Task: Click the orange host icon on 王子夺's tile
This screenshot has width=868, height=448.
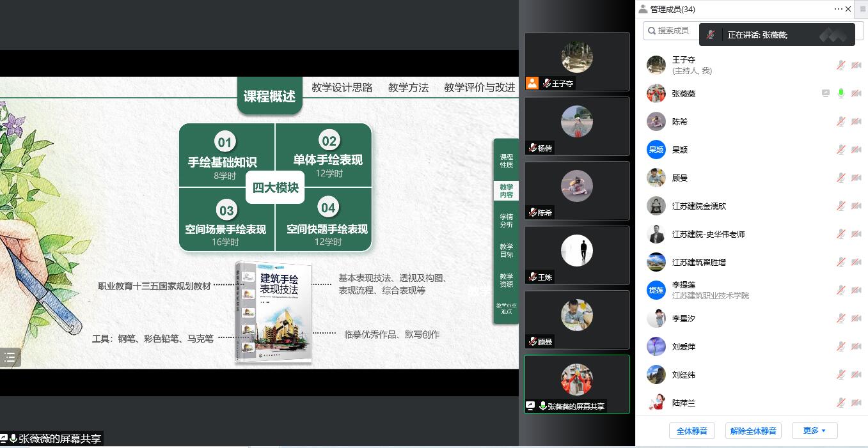Action: coord(532,83)
